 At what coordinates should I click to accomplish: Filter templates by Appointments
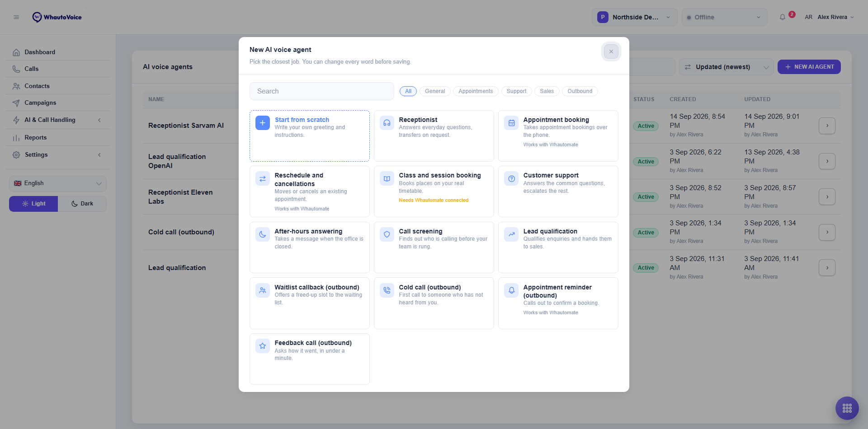(476, 91)
